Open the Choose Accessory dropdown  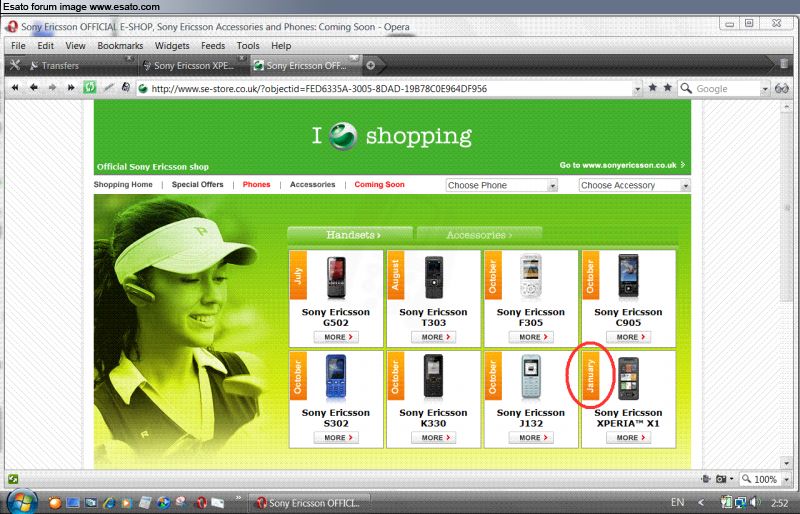[x=634, y=185]
